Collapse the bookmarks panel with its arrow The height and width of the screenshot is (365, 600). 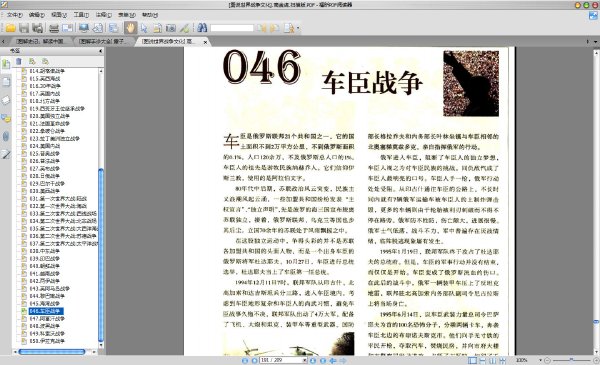pyautogui.click(x=101, y=51)
